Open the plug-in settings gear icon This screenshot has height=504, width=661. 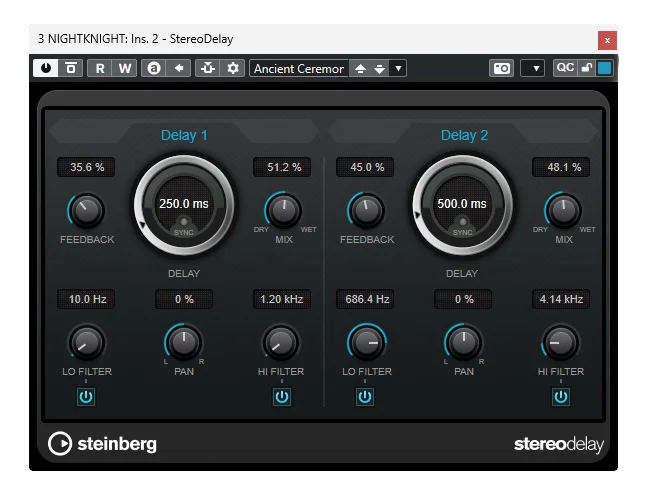(233, 68)
